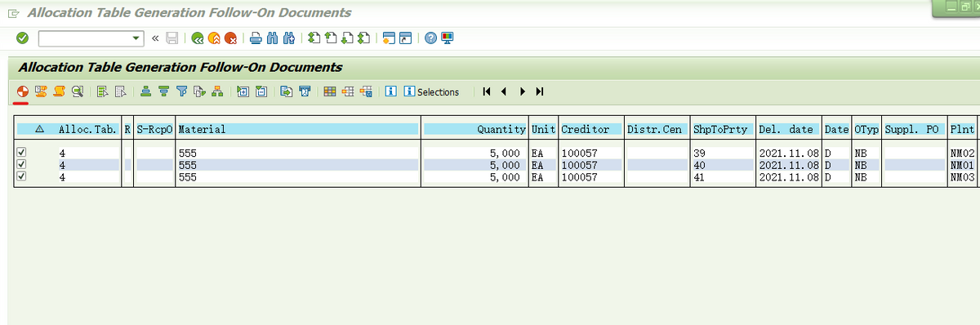
Task: Click the green checkmark Enter icon
Action: click(x=22, y=38)
